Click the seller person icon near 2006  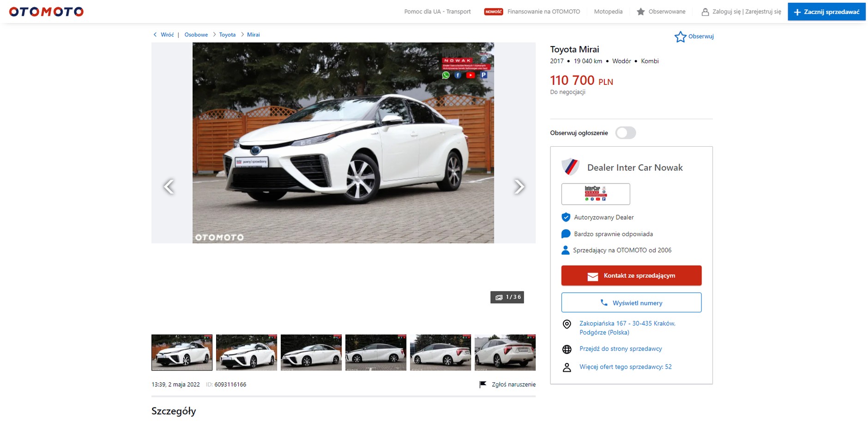pos(565,250)
